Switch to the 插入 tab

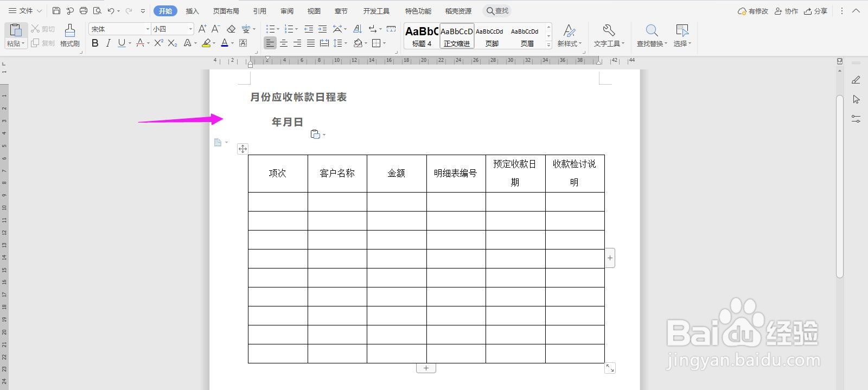[193, 11]
